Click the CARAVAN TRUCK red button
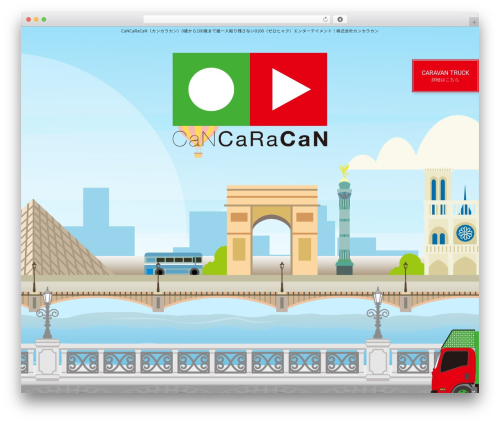Screen dimensions: 500x423 click(445, 76)
